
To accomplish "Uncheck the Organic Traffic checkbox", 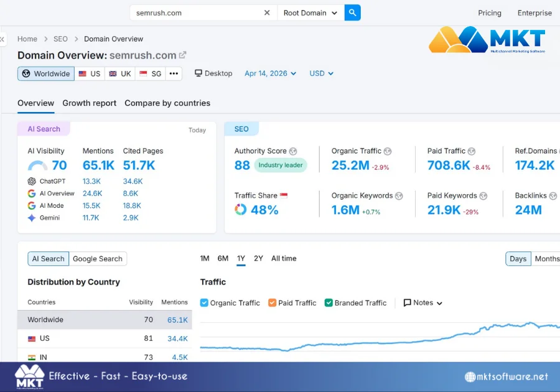I will [204, 303].
